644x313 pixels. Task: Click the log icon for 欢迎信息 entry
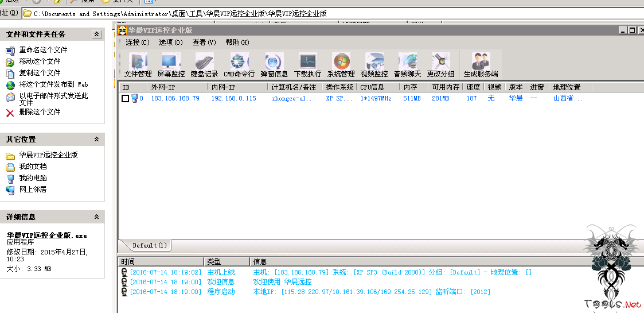pyautogui.click(x=124, y=282)
